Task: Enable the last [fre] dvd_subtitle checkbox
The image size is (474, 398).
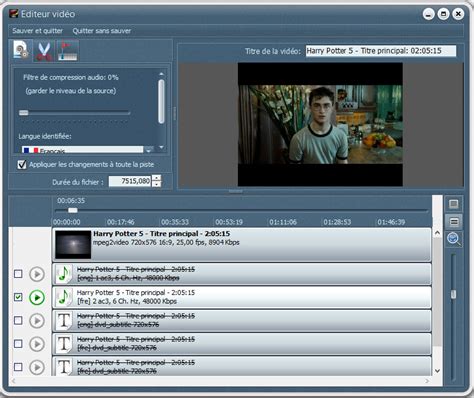Action: coord(18,367)
